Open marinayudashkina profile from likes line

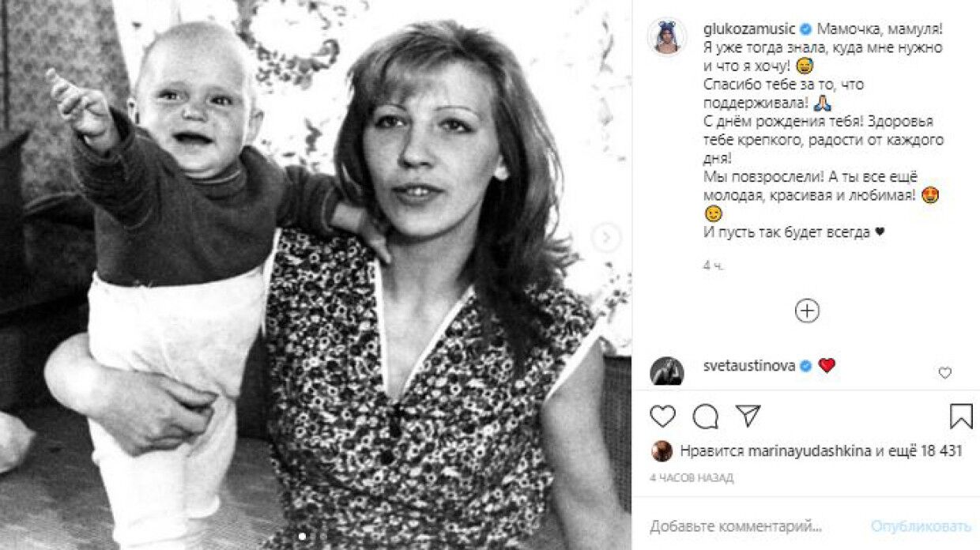click(809, 451)
